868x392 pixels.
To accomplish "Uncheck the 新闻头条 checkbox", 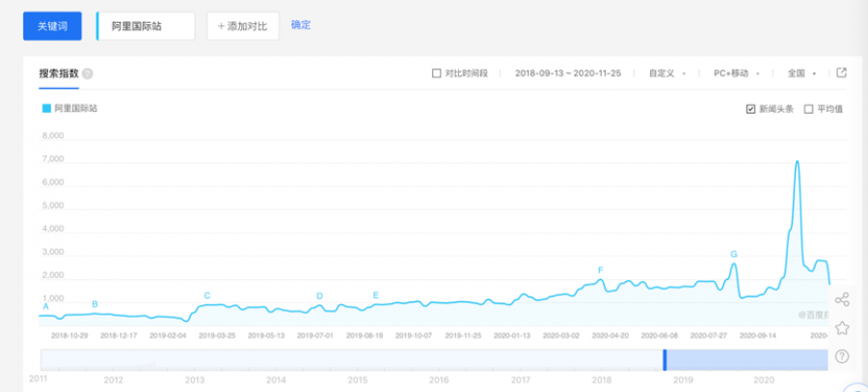I will pos(750,109).
